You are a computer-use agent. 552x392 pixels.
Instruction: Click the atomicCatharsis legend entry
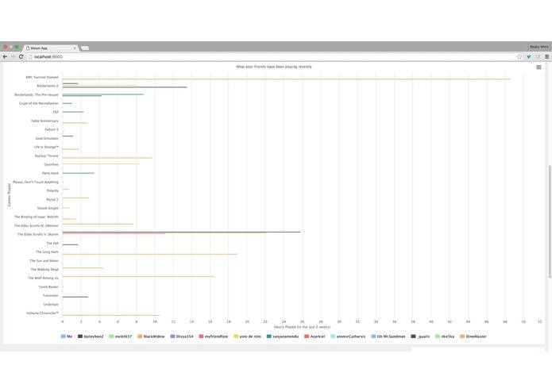(x=348, y=336)
